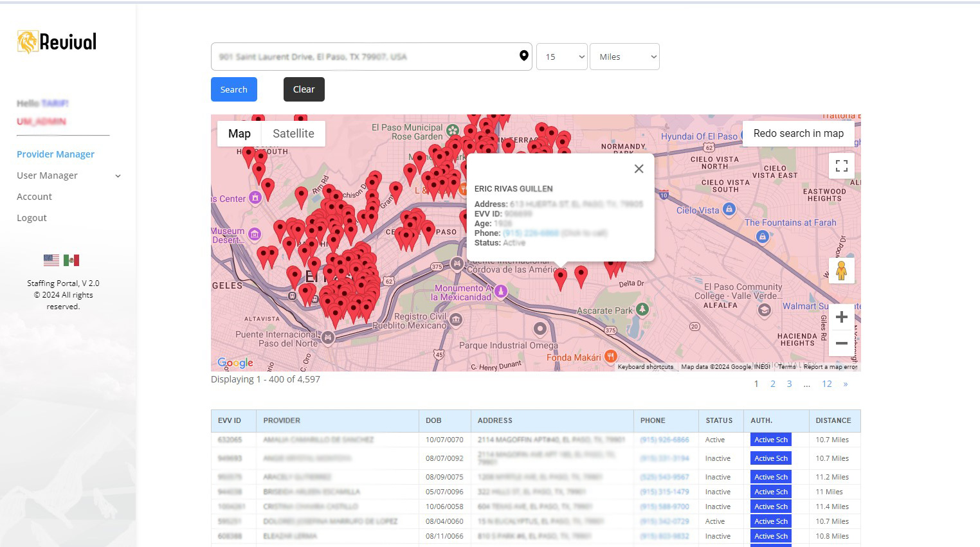This screenshot has width=980, height=547.
Task: Close the Eric Rivas Guillen info popup
Action: click(639, 168)
